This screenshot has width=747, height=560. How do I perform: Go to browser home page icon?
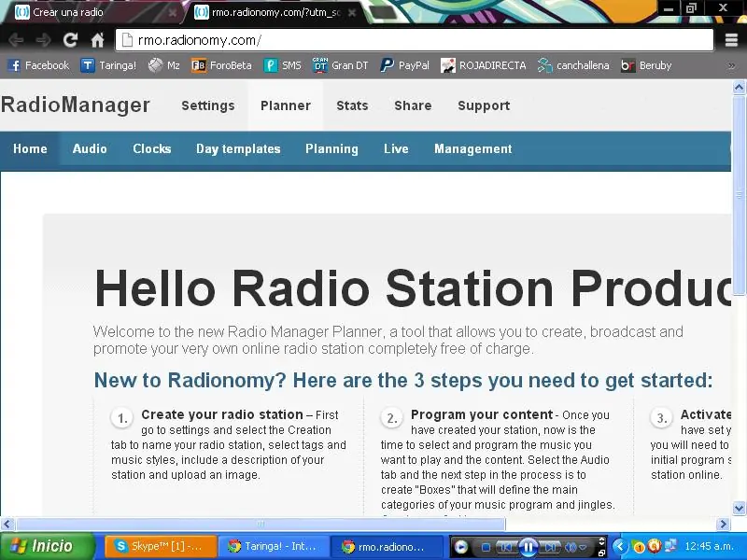[x=98, y=40]
